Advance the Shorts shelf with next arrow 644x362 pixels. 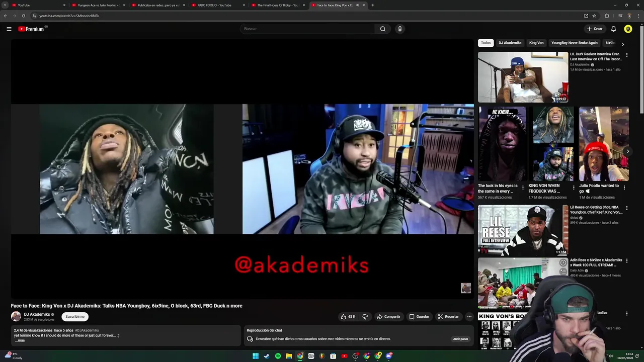(x=627, y=151)
